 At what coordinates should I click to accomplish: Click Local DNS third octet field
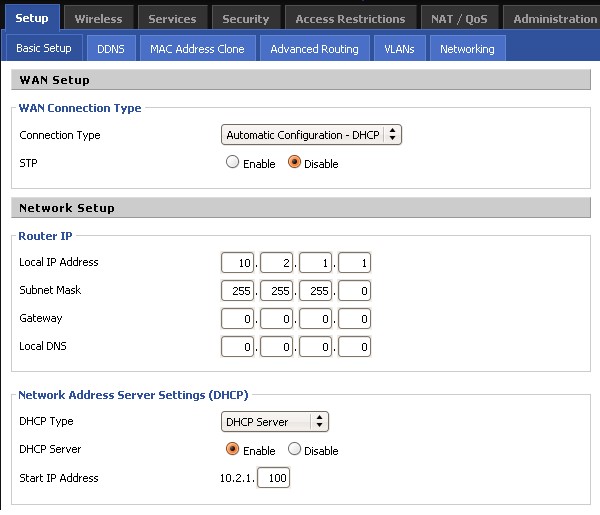(315, 346)
